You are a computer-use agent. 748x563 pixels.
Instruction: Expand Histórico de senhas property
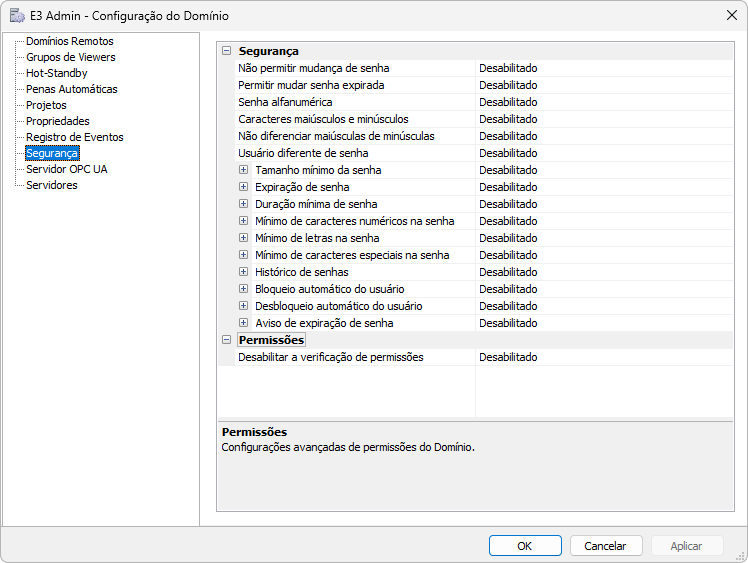243,272
